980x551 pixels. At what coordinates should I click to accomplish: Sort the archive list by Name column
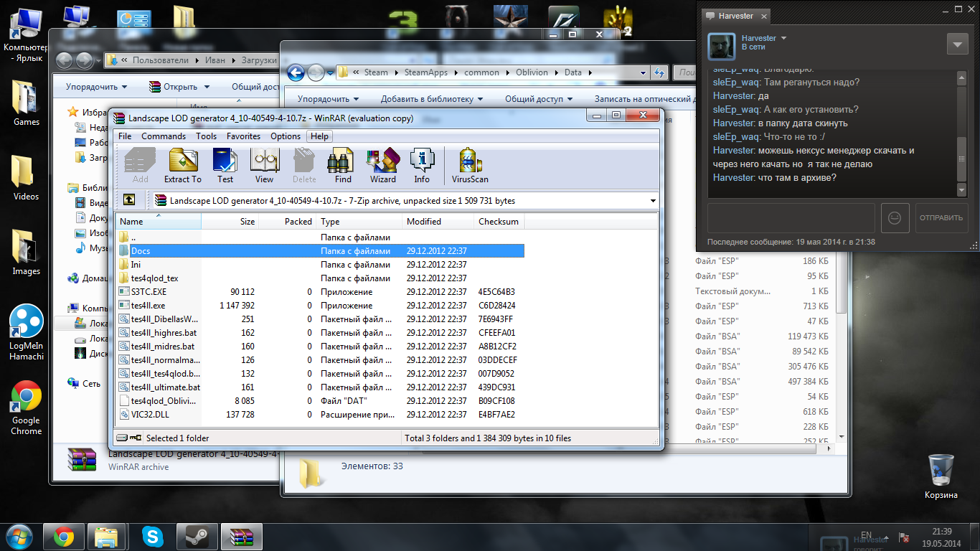tap(159, 222)
